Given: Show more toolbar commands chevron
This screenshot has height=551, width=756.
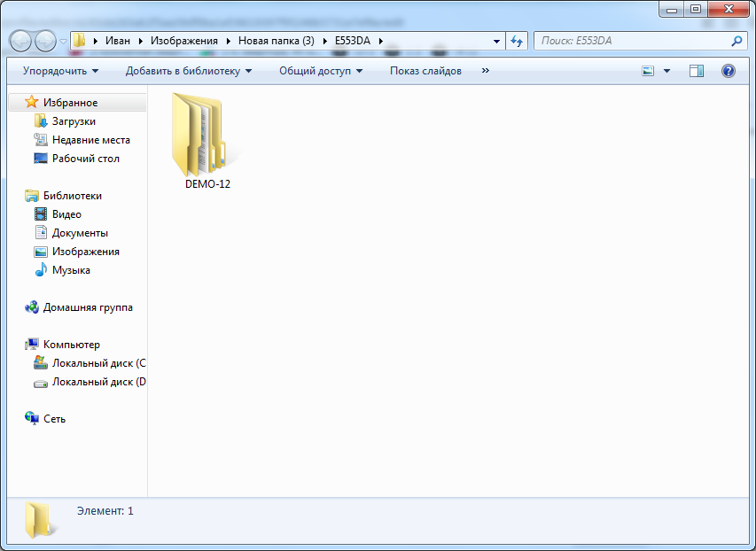Looking at the screenshot, I should click(x=485, y=70).
